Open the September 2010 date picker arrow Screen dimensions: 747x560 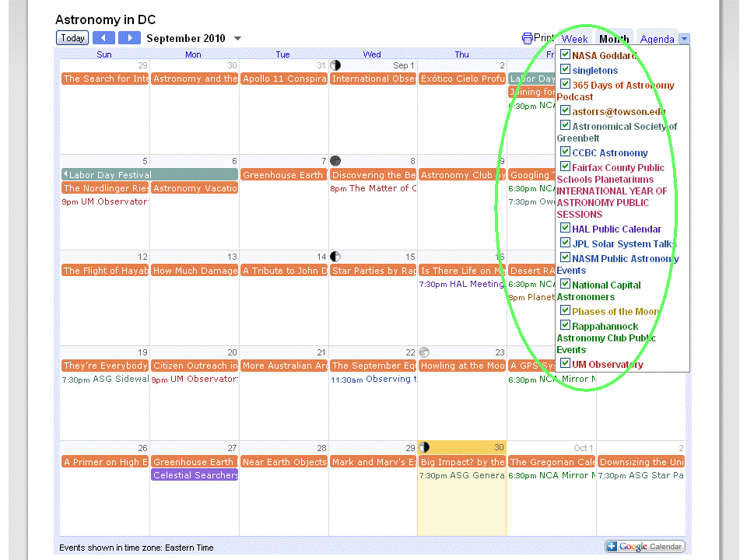point(238,39)
